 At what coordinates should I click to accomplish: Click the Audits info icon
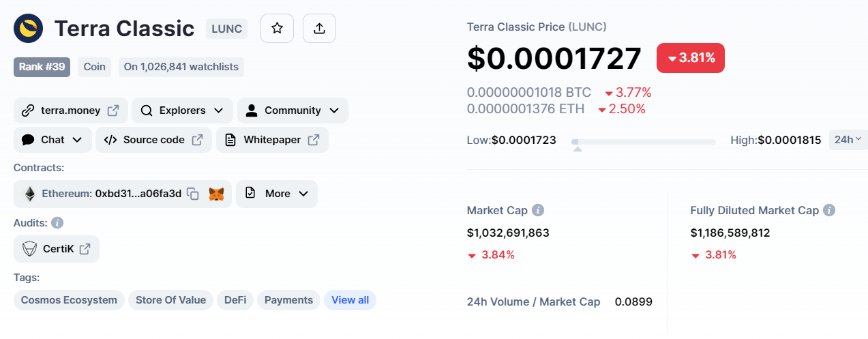coord(57,222)
